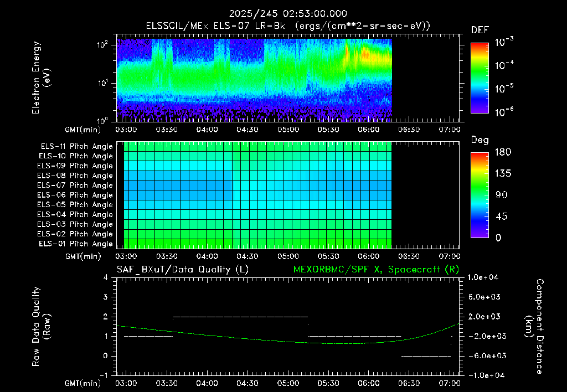Image resolution: width=567 pixels, height=392 pixels.
Task: Click the Raw Data Quality (Raw) axis label
Action: point(41,327)
